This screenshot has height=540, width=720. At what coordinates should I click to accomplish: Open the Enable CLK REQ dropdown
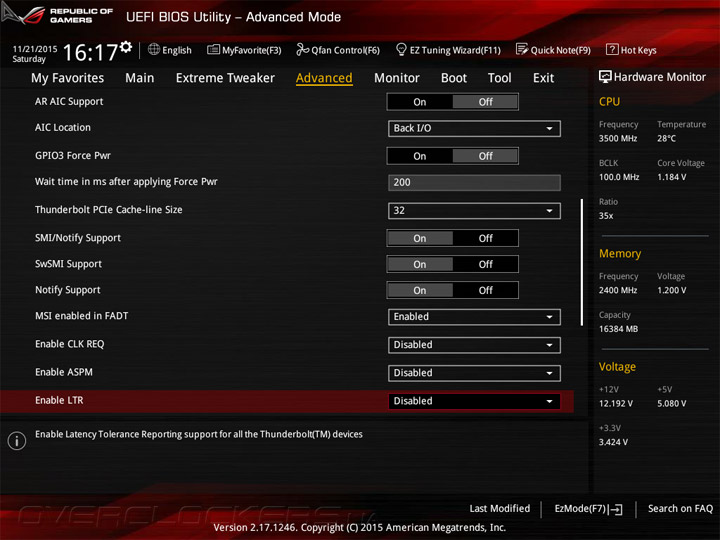474,345
